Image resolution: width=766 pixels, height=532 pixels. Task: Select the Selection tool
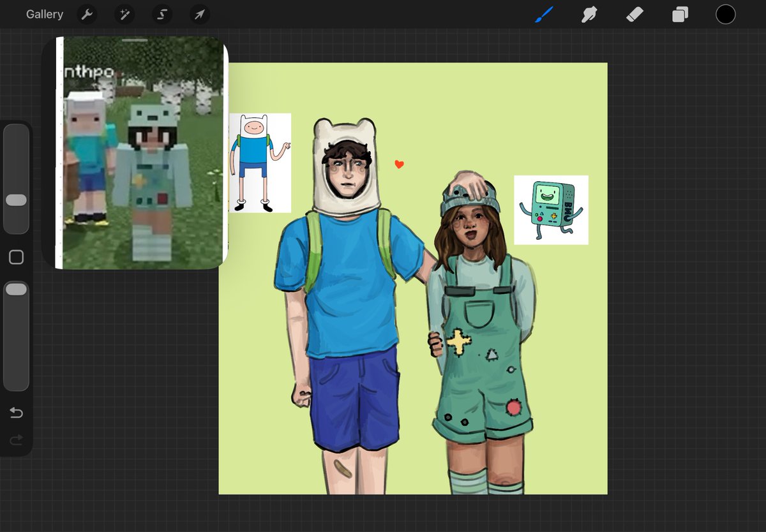[x=162, y=14]
